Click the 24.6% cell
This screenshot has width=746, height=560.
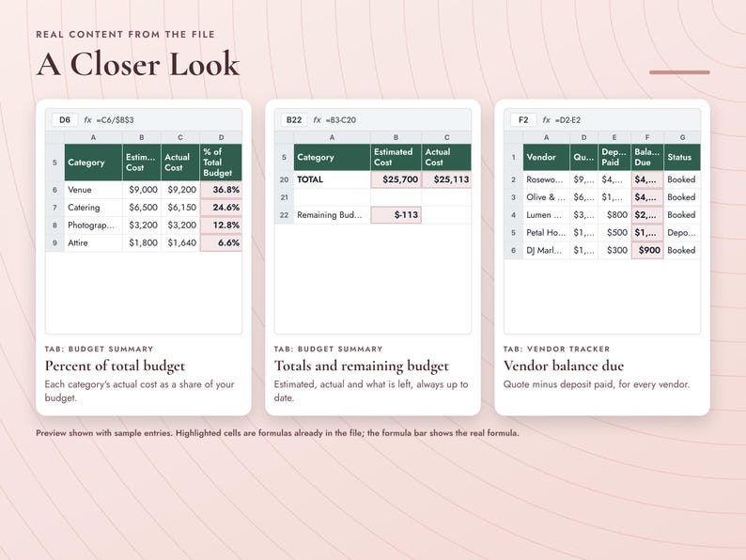click(x=221, y=208)
